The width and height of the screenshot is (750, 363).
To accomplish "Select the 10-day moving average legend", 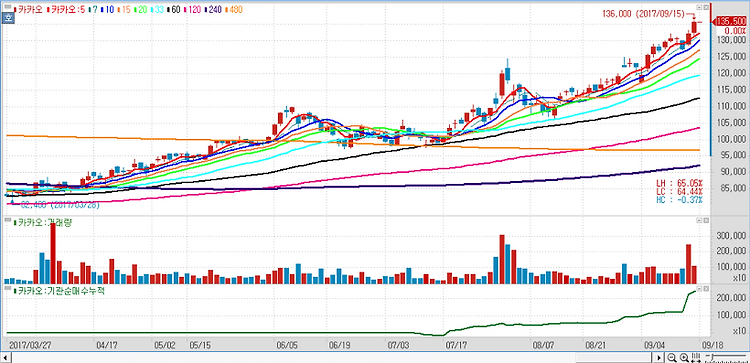I will [107, 9].
